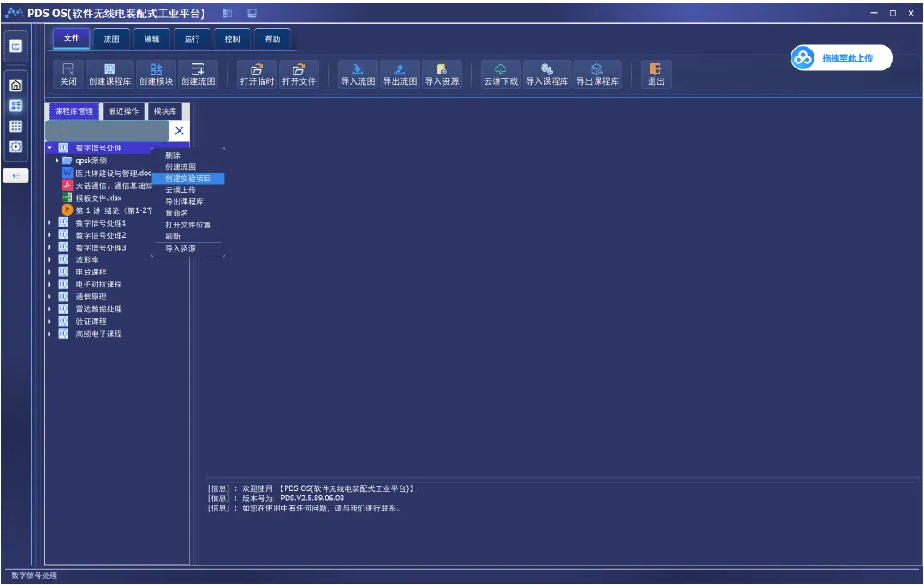Choose 创建实验项目 in the context menu
Screen dimensions: 924x585
pyautogui.click(x=188, y=179)
